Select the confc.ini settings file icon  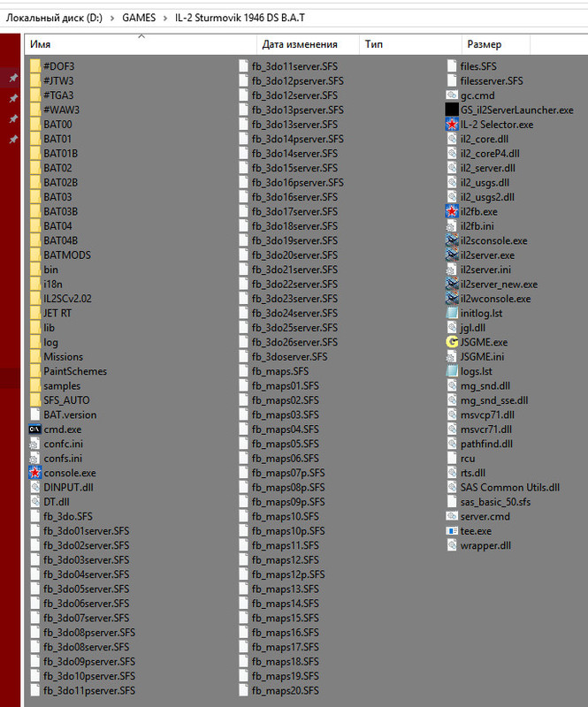pyautogui.click(x=34, y=444)
